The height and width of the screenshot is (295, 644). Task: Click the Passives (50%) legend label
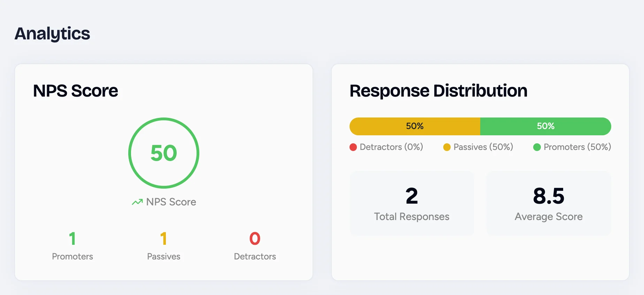click(483, 147)
